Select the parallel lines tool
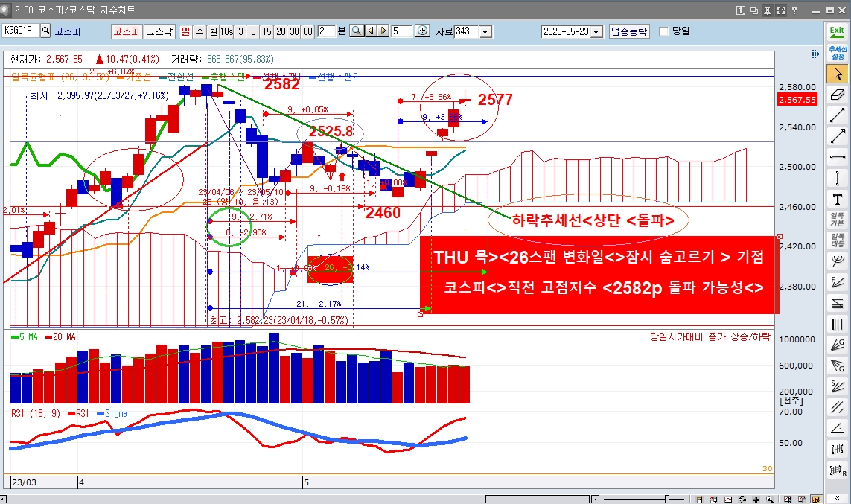This screenshot has height=504, width=851. 837,407
